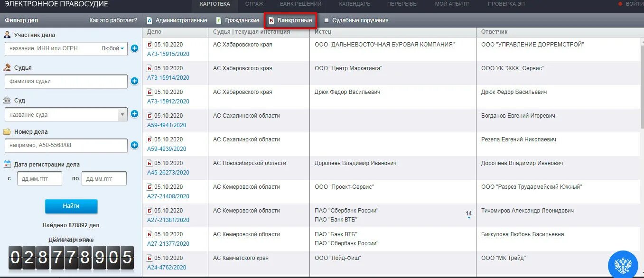Click the court building icon

[8, 100]
